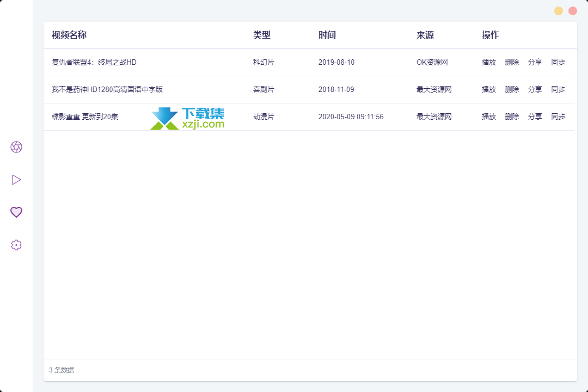Screen dimensions: 588x392
Task: Delete 我不是药神 row via 删除
Action: [x=512, y=89]
